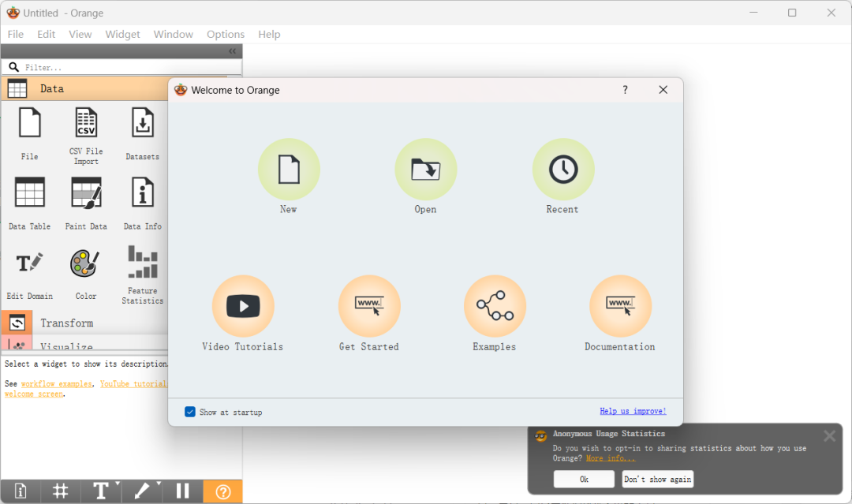Toggle the grid alignment hash button
852x504 pixels.
[60, 491]
